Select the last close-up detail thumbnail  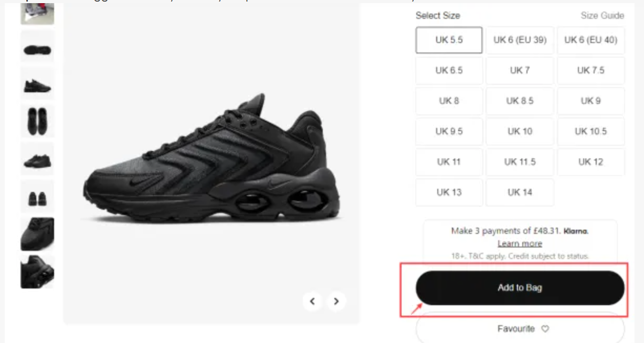[37, 272]
